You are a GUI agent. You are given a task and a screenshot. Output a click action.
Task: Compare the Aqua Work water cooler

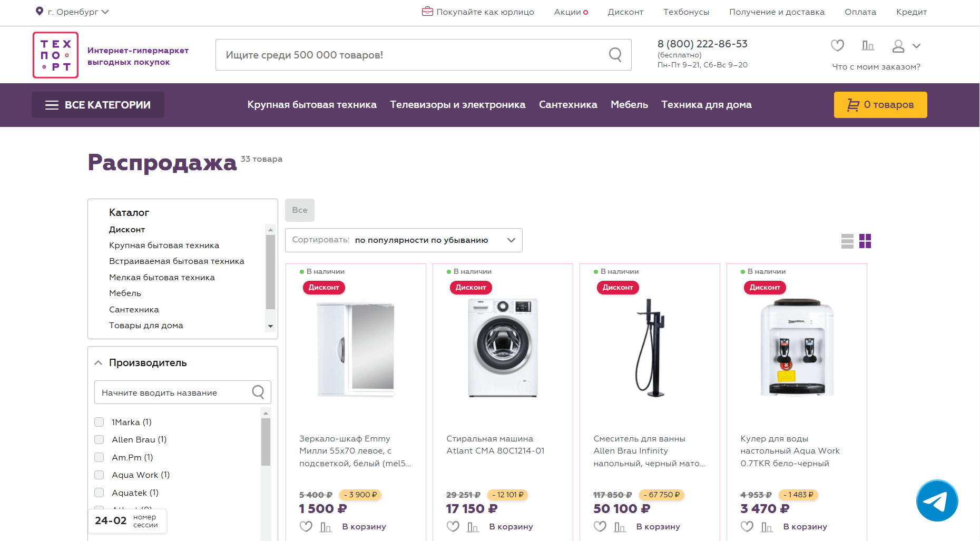pos(767,526)
